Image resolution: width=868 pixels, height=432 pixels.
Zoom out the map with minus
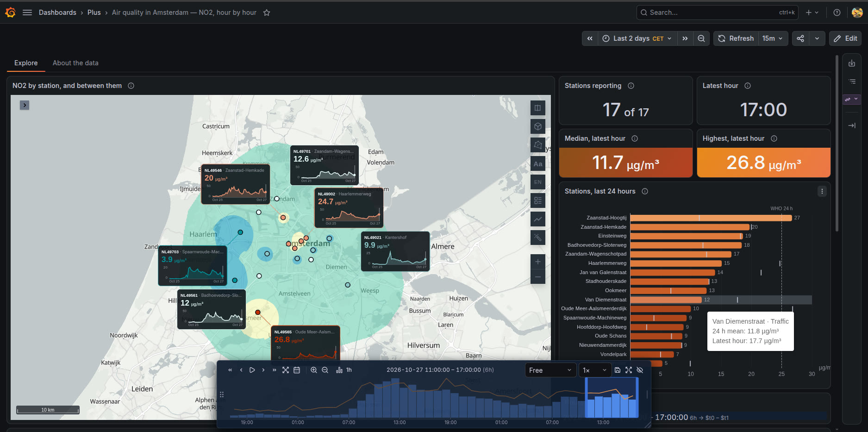point(537,277)
